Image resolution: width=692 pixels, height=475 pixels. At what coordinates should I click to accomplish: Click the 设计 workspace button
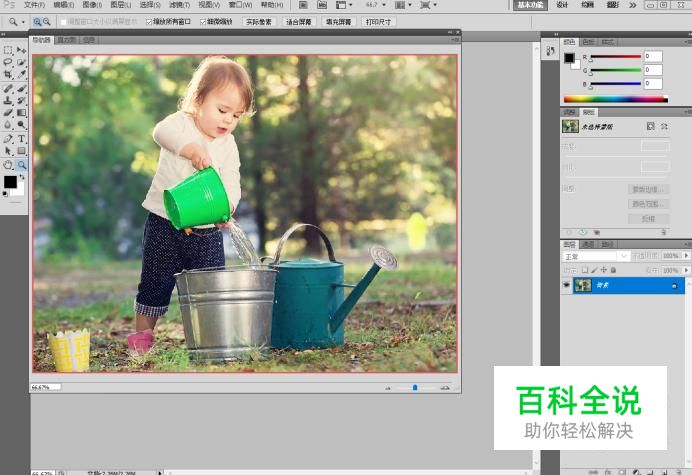[x=562, y=5]
